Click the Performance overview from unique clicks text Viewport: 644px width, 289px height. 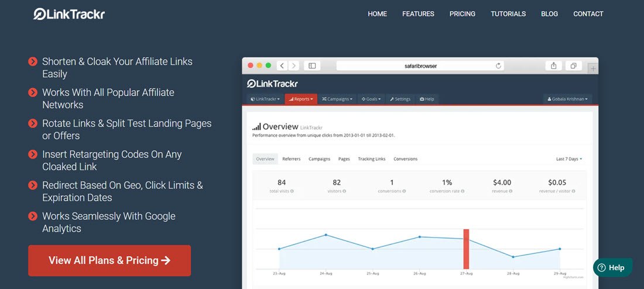tap(324, 135)
